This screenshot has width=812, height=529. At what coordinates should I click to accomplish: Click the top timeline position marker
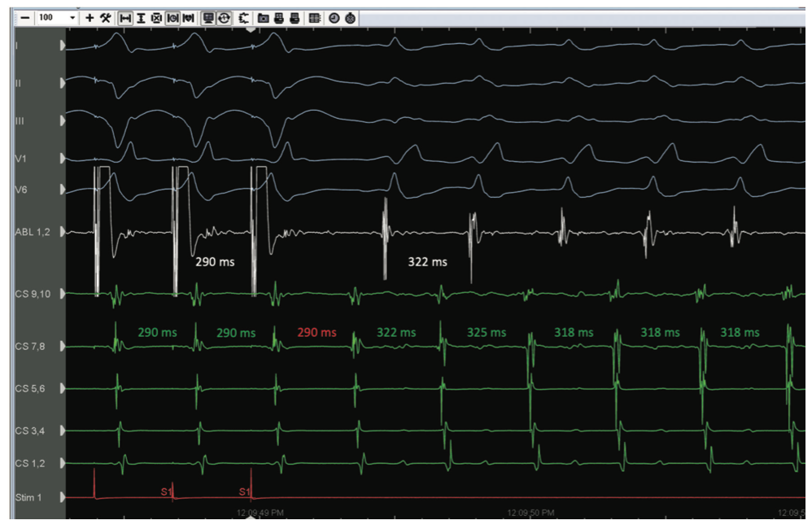251,29
